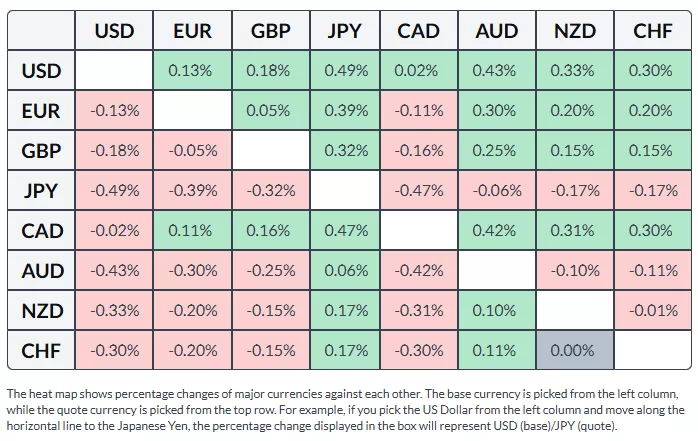Screen dimensions: 698x441
Task: Click the heat map description text
Action: (x=345, y=410)
